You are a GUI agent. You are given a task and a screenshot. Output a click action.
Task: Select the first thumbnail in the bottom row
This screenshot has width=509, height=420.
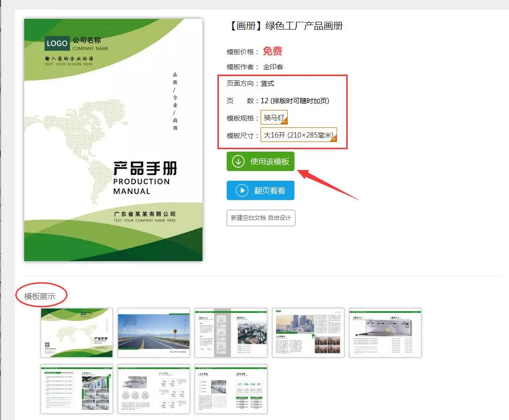pos(77,389)
